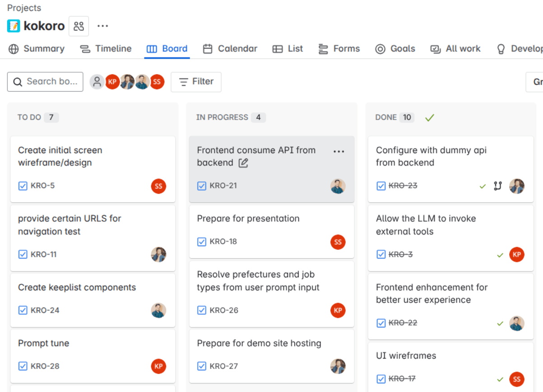Click the assignee avatar on KRO-11
The height and width of the screenshot is (392, 543).
pyautogui.click(x=158, y=254)
